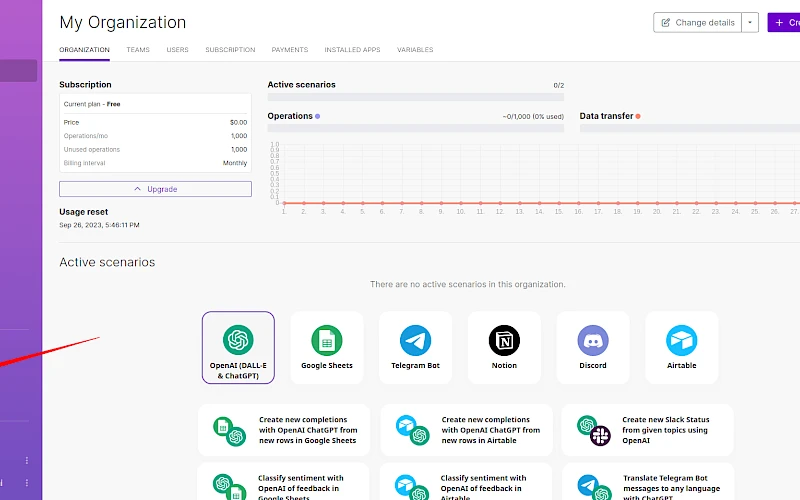Viewport: 800px width, 500px height.
Task: Click the 'Monthly' billing value
Action: (x=235, y=163)
